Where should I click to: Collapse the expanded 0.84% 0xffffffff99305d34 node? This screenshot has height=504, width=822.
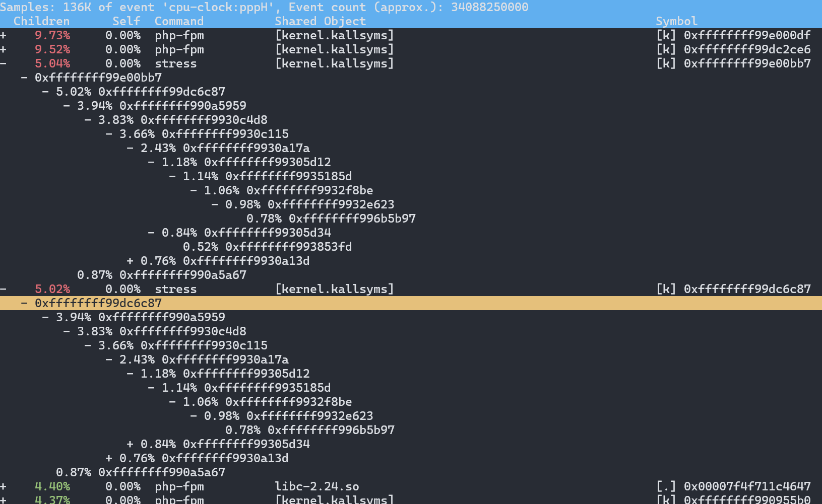pyautogui.click(x=151, y=233)
